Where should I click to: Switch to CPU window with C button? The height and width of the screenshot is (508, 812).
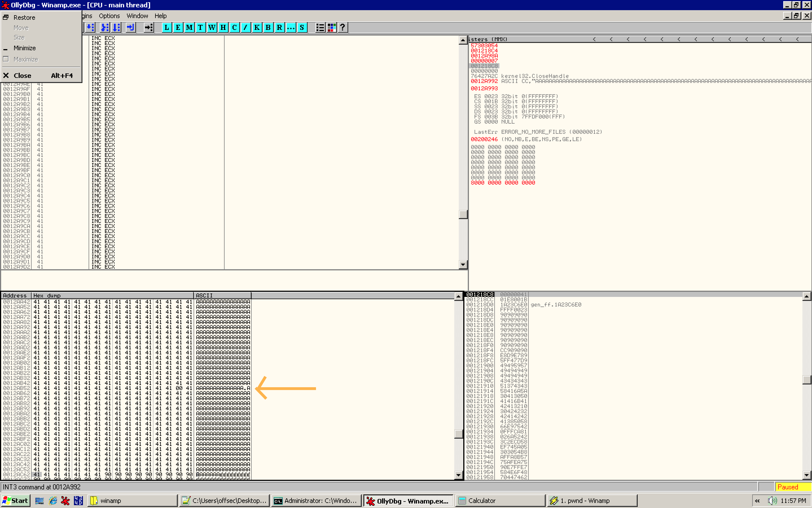coord(234,28)
